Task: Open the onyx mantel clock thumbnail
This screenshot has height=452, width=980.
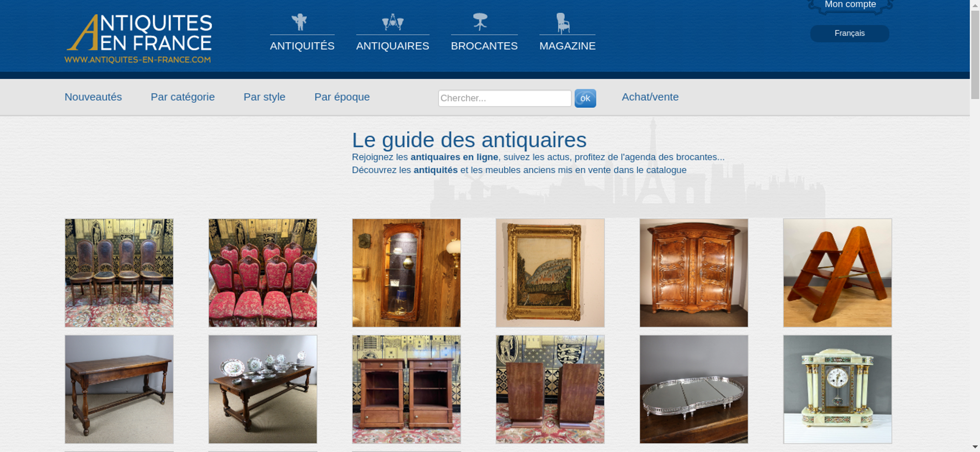Action: tap(837, 389)
